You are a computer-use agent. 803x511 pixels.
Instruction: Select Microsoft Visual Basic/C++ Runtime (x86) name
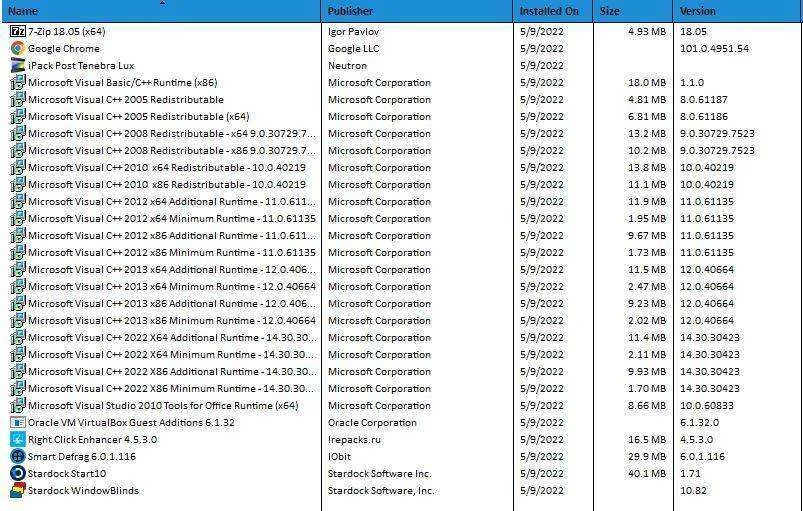[122, 82]
